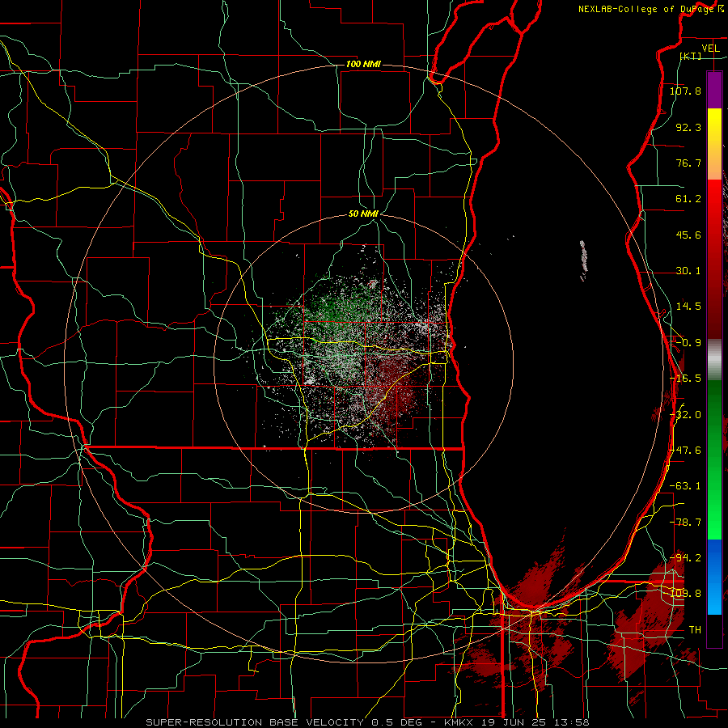Select the 92.3 velocity scale value
Image resolution: width=728 pixels, height=728 pixels.
688,127
